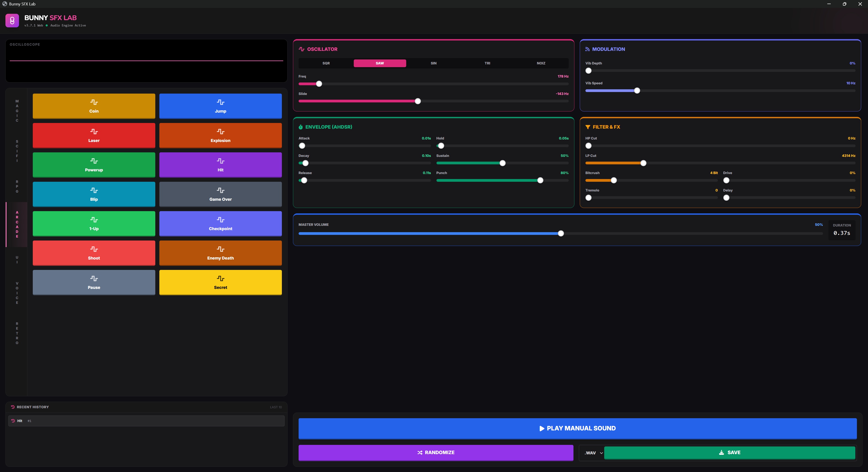Click the Laser preset waveform icon
This screenshot has height=472, width=868.
94,131
